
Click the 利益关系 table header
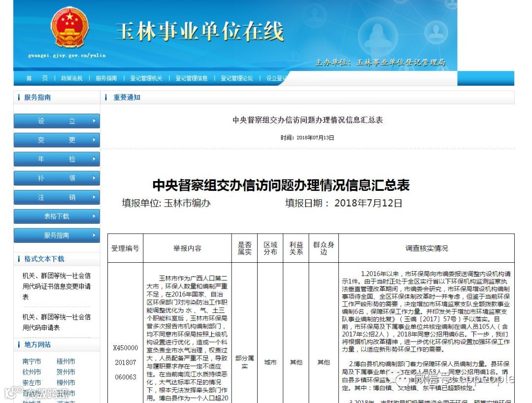296,248
